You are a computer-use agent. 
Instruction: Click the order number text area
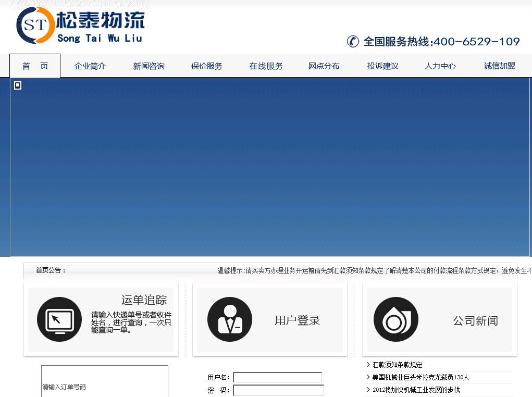pos(105,382)
